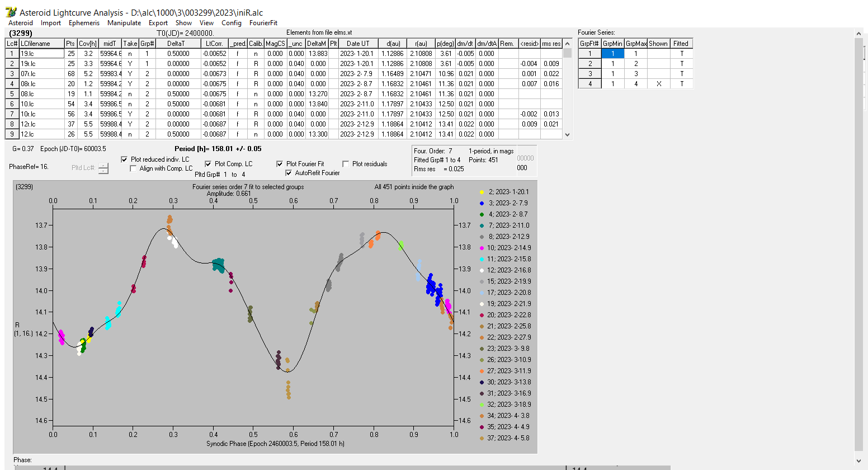
Task: Select highlighted GrpMin cell in Fourier row 1
Action: tap(612, 54)
